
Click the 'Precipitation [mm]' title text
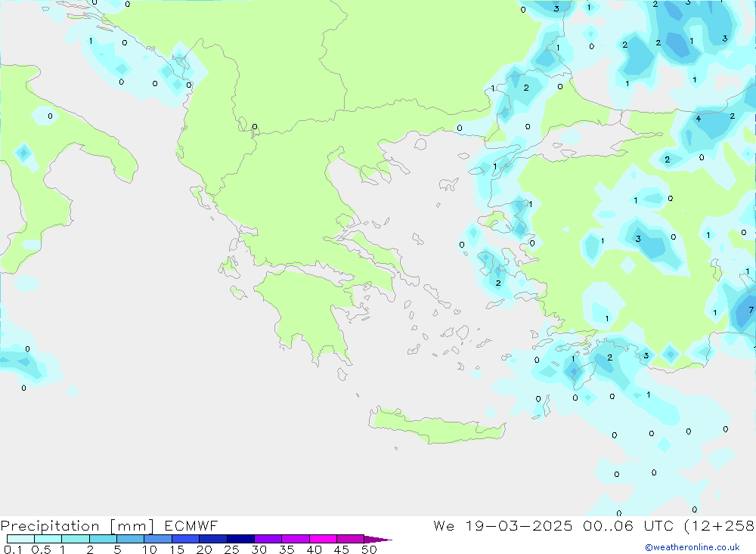(x=77, y=526)
